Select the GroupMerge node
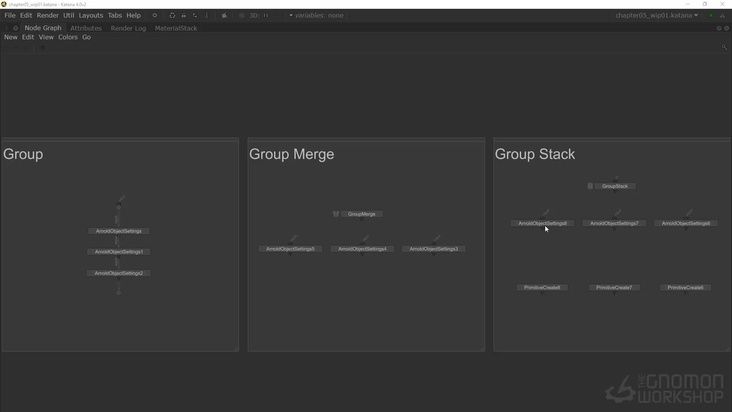 click(x=362, y=214)
